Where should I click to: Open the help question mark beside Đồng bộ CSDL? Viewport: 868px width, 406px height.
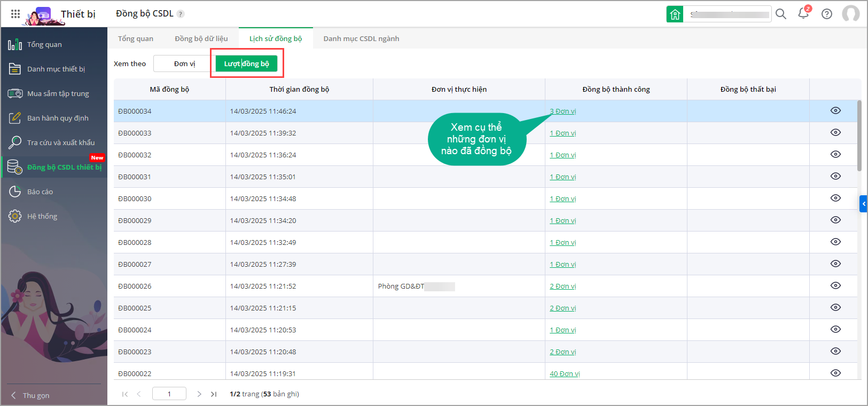[181, 14]
